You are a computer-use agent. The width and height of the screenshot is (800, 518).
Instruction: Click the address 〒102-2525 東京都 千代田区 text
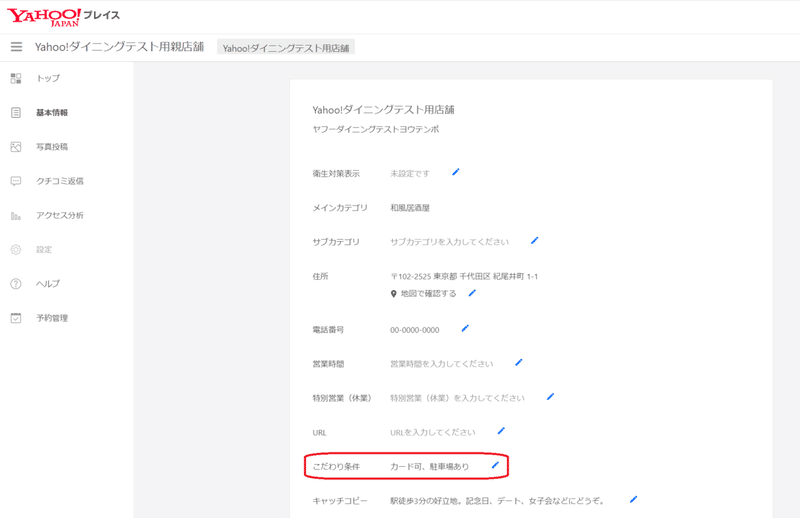coord(464,276)
